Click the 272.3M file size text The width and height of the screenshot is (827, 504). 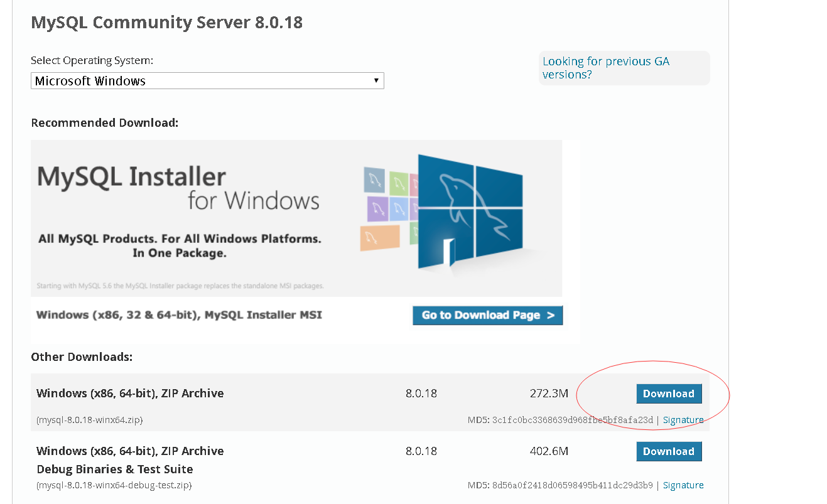549,394
